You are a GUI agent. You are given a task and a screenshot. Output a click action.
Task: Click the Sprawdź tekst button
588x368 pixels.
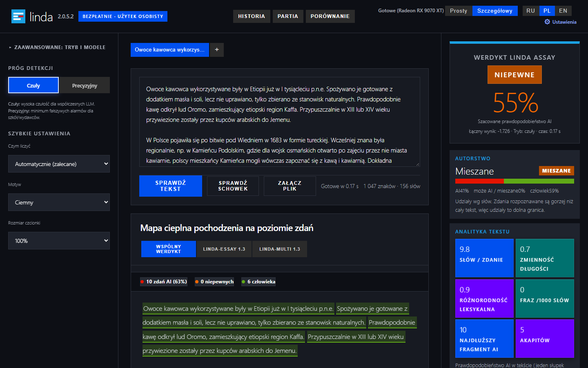[171, 186]
